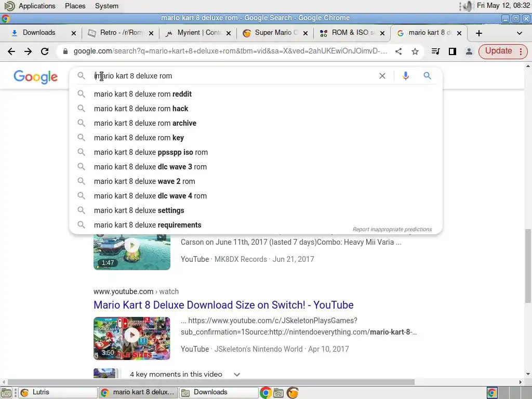The height and width of the screenshot is (399, 532).
Task: Go forward to the next page
Action: tap(28, 51)
